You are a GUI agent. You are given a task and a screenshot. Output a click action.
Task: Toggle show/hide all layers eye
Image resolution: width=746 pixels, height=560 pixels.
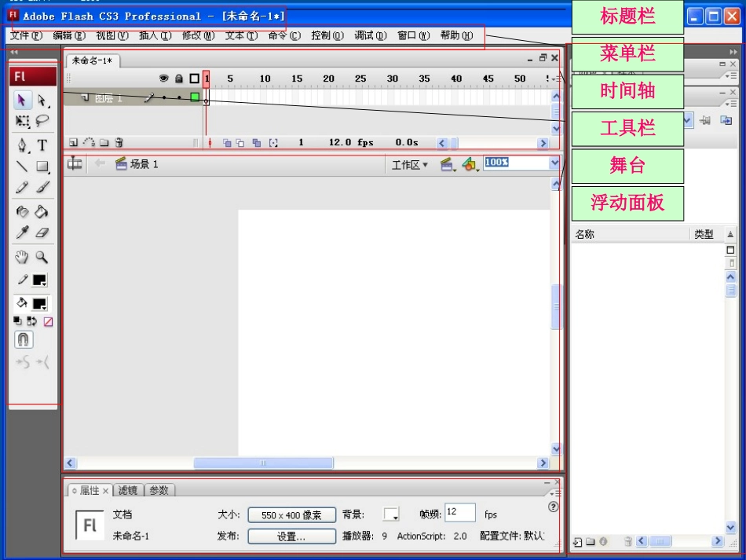pos(163,79)
